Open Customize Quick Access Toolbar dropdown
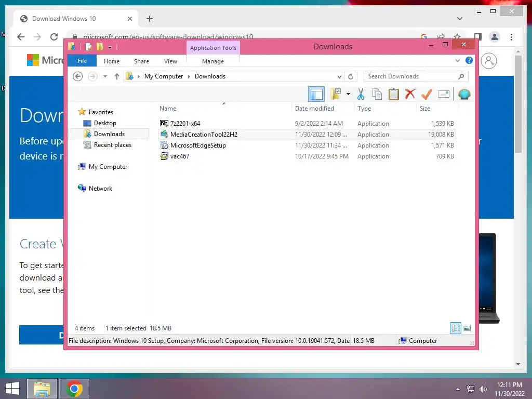 point(110,47)
